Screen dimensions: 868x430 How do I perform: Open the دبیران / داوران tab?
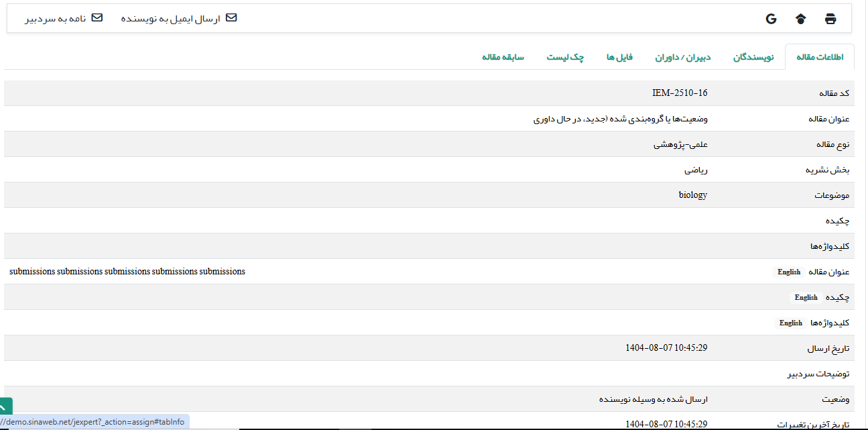683,57
